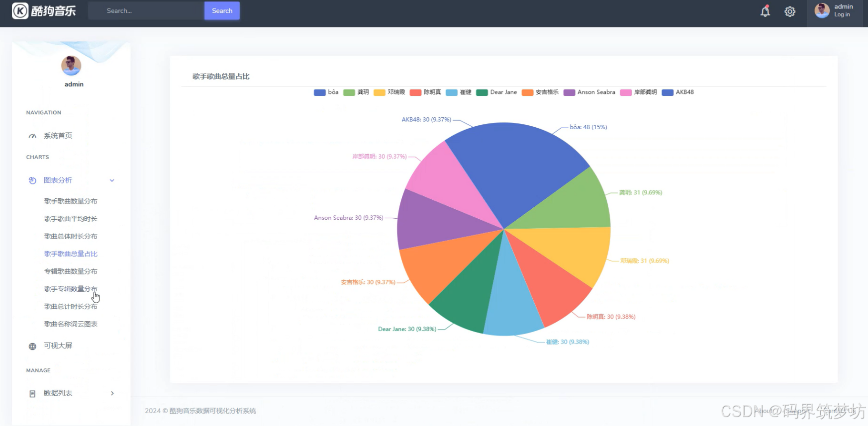
Task: Toggle AKB48 series in chart legend
Action: [678, 92]
